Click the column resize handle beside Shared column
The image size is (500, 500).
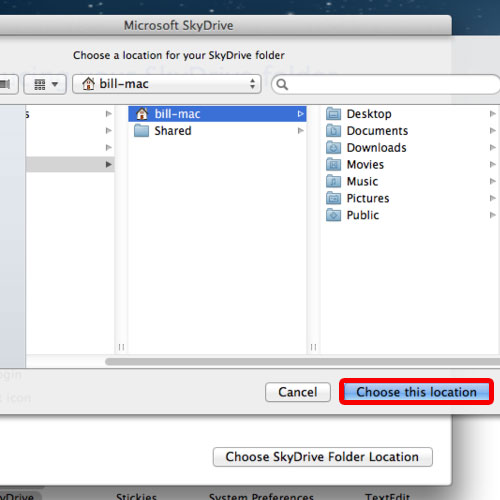[313, 347]
